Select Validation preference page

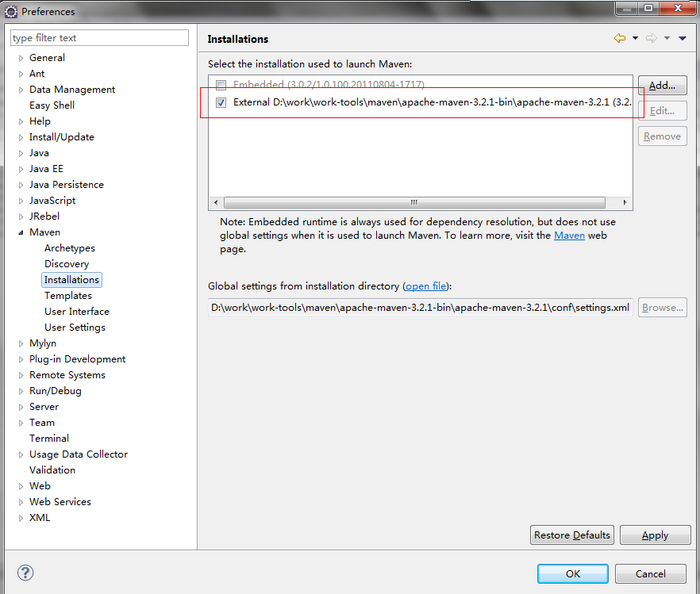coord(52,470)
